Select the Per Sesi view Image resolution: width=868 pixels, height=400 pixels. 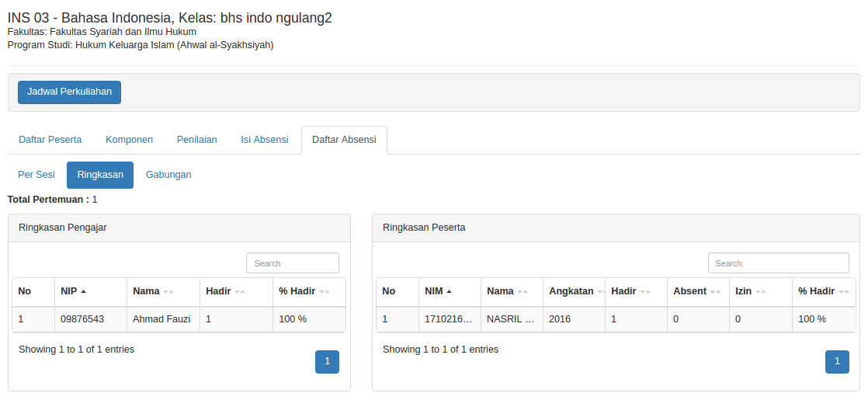click(x=36, y=175)
